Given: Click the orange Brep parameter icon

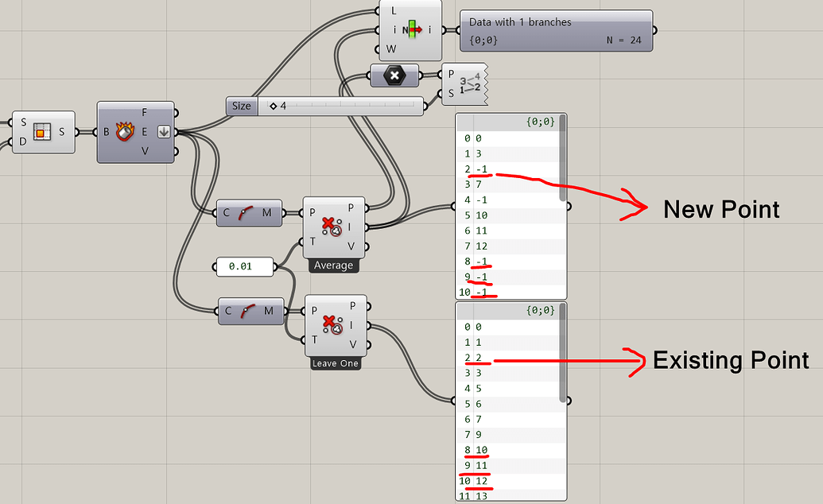Looking at the screenshot, I should point(44,132).
